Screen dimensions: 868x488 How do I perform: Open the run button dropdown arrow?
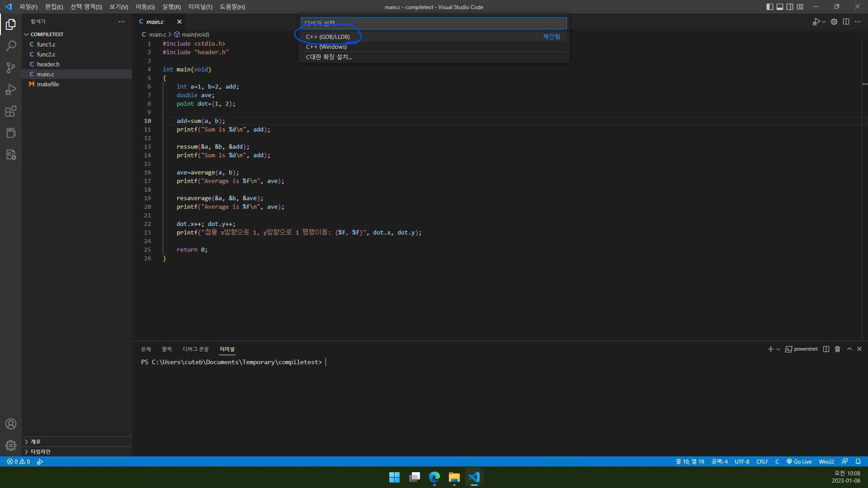tap(824, 22)
